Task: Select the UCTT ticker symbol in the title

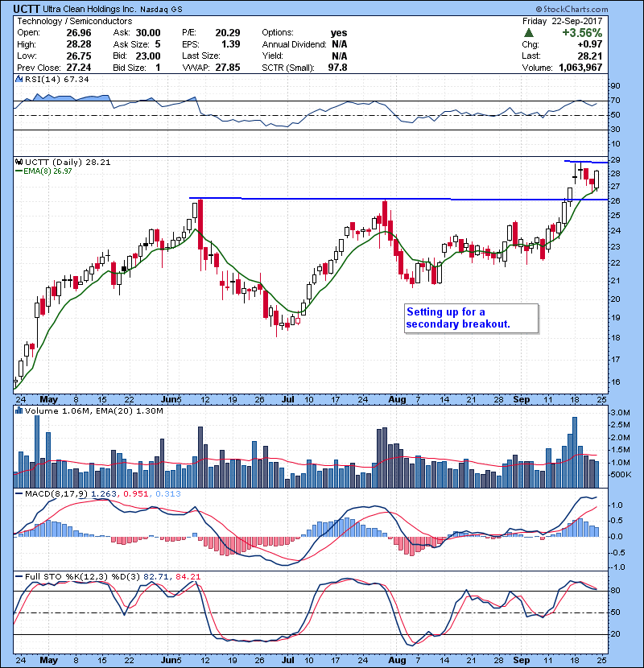Action: pos(27,9)
